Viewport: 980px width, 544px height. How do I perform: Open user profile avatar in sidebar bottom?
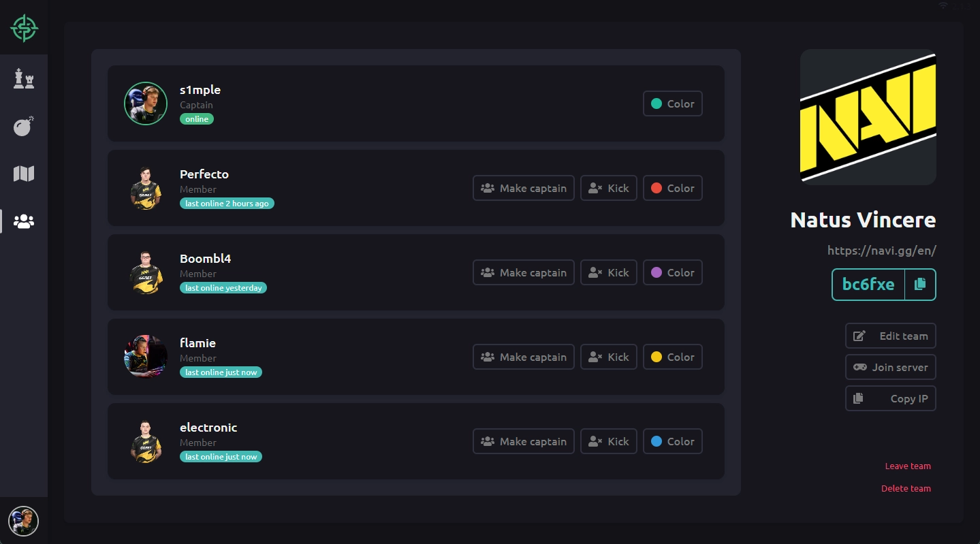point(24,521)
